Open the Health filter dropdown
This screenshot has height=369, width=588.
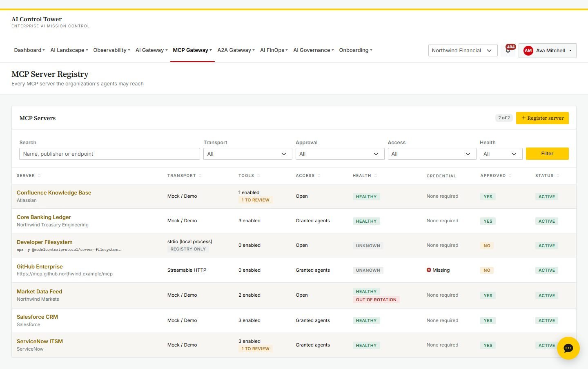pos(501,154)
